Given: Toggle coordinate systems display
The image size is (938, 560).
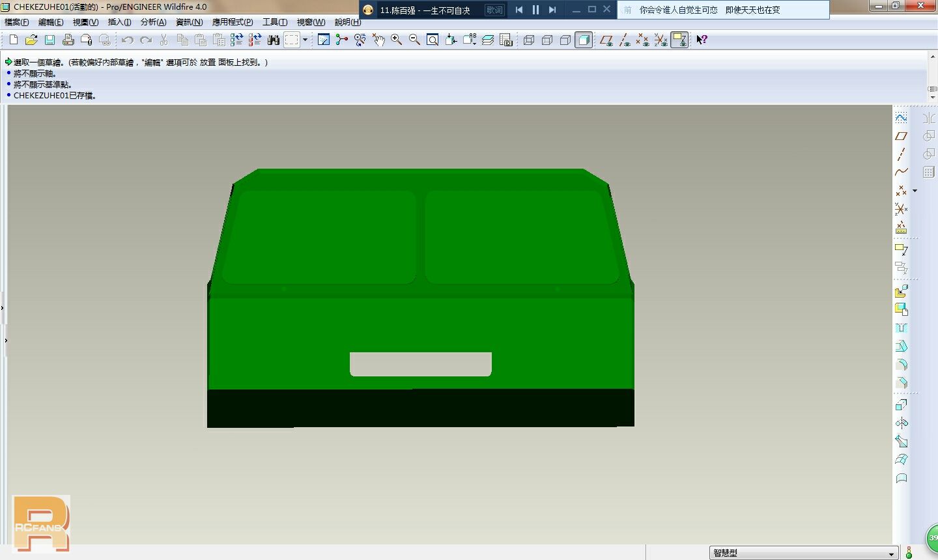Looking at the screenshot, I should (x=661, y=40).
